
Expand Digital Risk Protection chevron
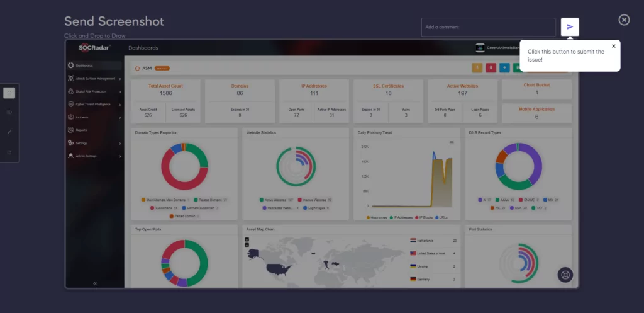click(x=120, y=92)
